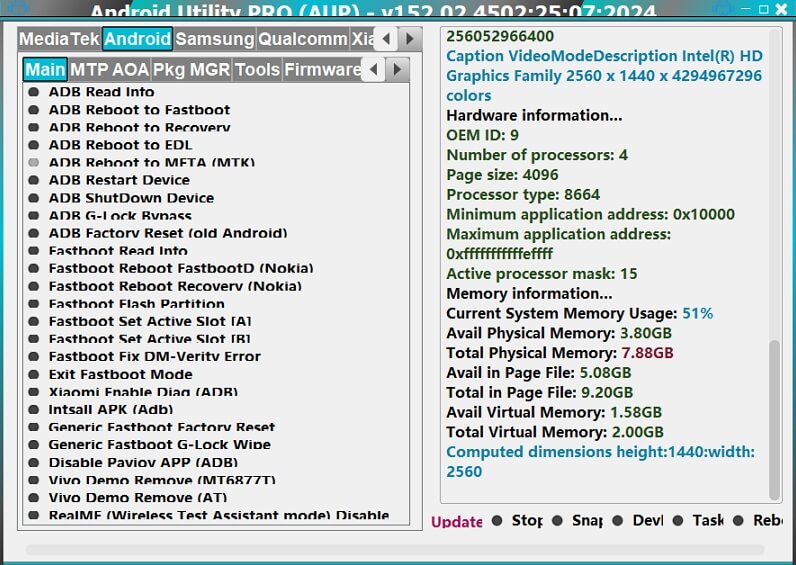Click the Hardware information heading
The image size is (796, 565).
pyautogui.click(x=534, y=115)
